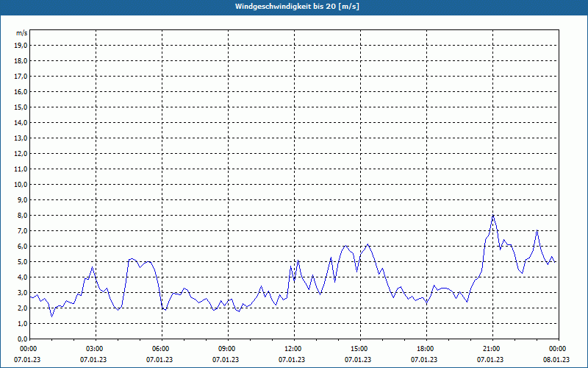Click the "00:00" label above 08.01.23
The image size is (588, 368).
pos(559,349)
